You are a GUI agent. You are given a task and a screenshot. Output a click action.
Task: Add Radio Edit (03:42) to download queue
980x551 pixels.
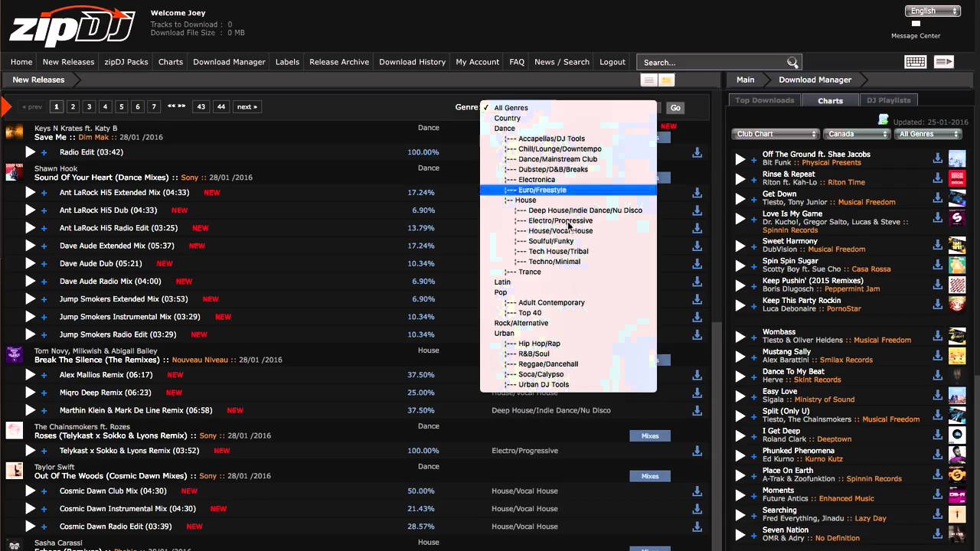[44, 152]
